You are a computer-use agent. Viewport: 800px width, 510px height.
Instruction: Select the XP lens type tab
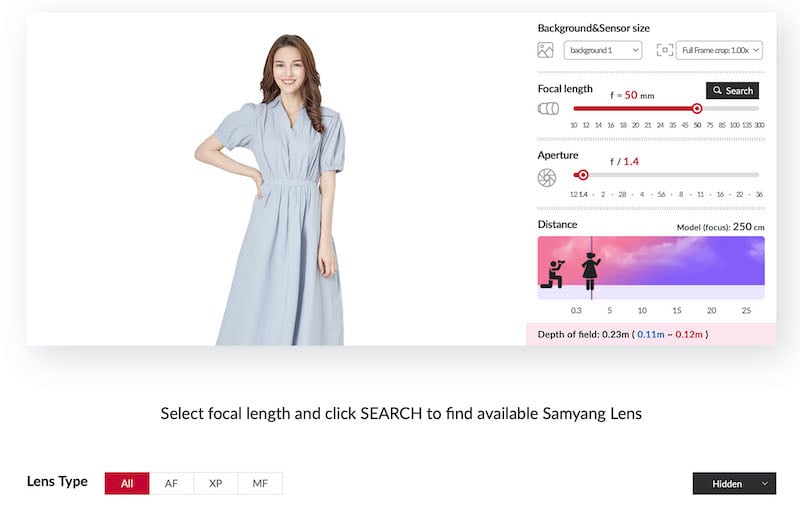click(216, 483)
